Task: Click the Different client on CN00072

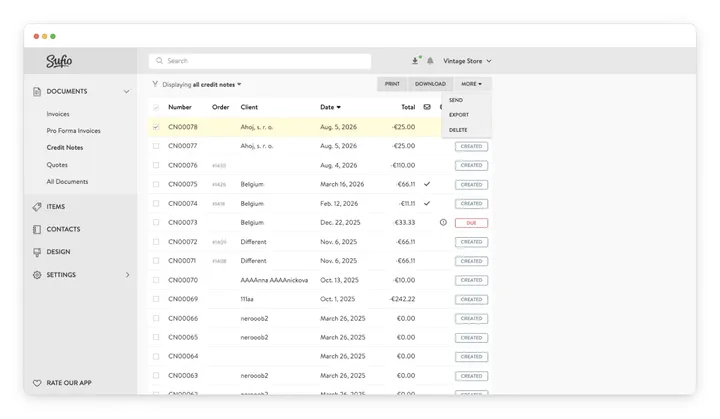Action: tap(253, 242)
